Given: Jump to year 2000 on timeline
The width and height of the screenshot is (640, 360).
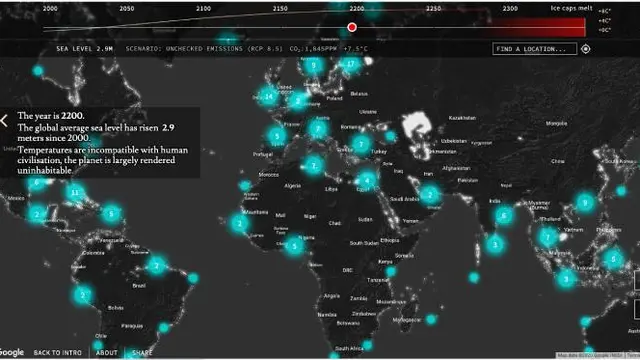Looking at the screenshot, I should pos(50,9).
